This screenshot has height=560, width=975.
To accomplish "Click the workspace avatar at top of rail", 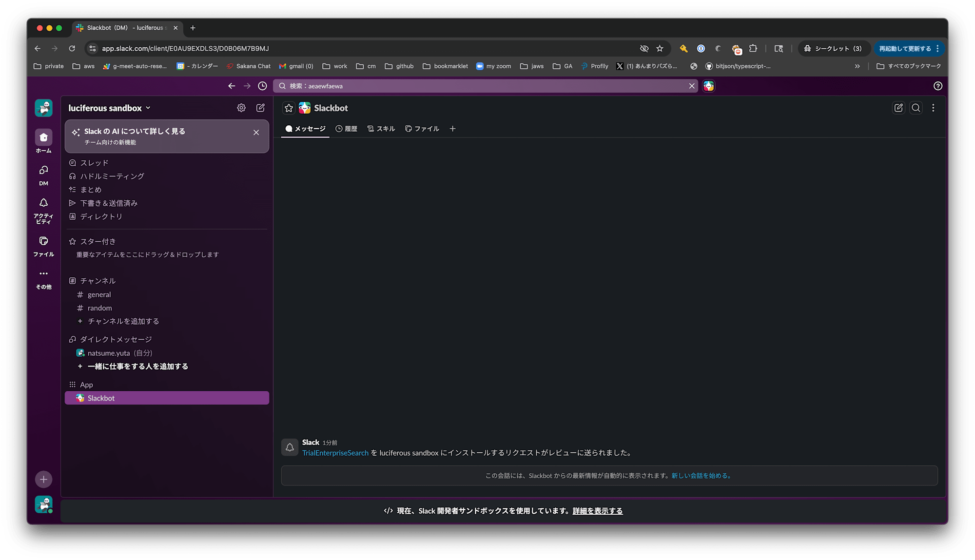I will pos(43,108).
